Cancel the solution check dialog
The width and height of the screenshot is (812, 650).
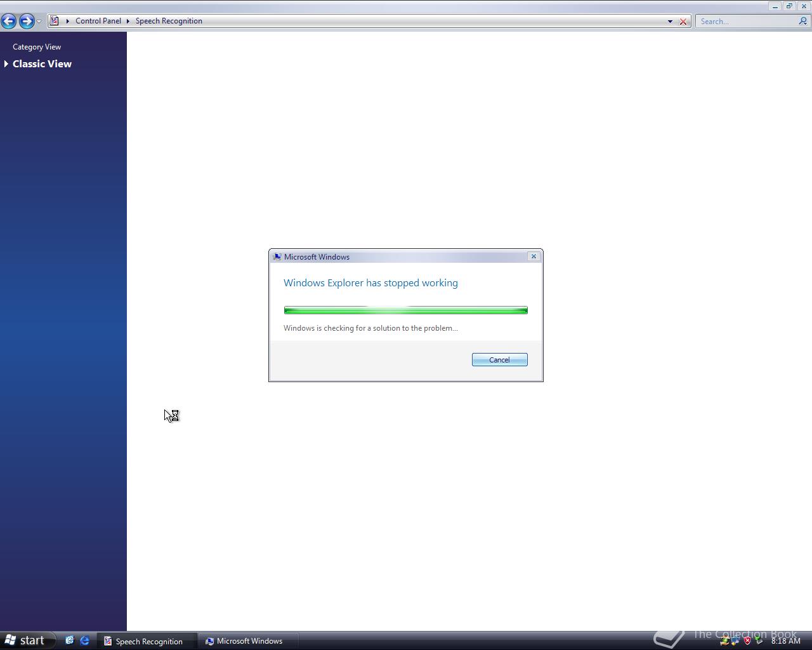coord(499,360)
